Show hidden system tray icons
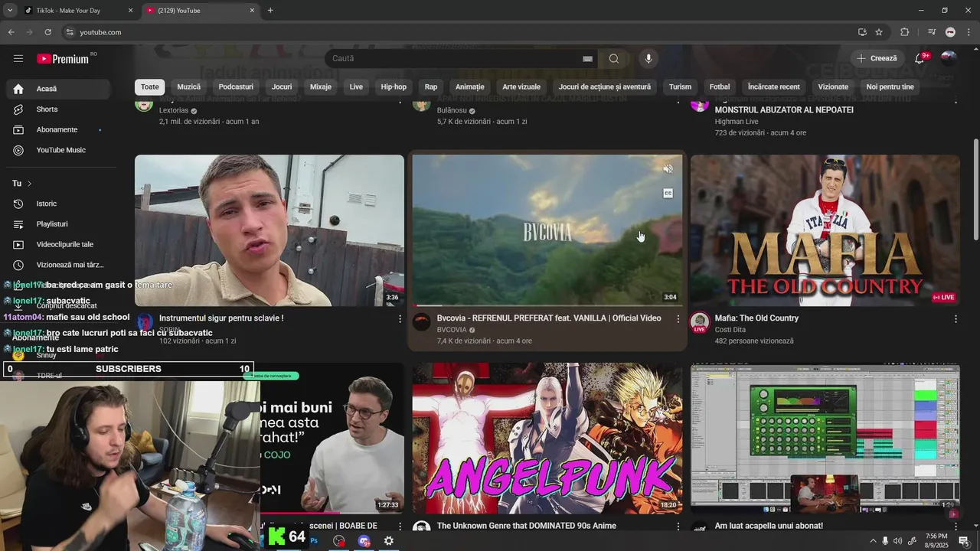The width and height of the screenshot is (980, 551). tap(873, 541)
